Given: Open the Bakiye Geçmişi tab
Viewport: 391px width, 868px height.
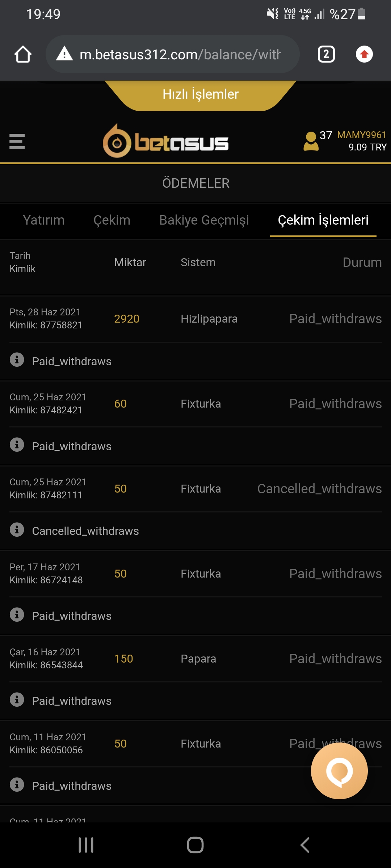Looking at the screenshot, I should [204, 220].
